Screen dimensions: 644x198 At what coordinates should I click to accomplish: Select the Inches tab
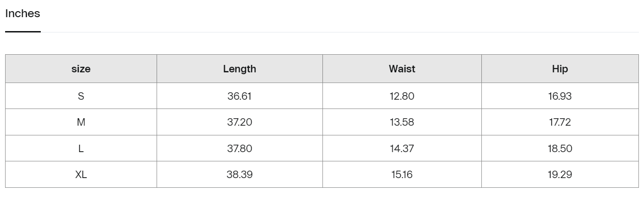[x=23, y=14]
